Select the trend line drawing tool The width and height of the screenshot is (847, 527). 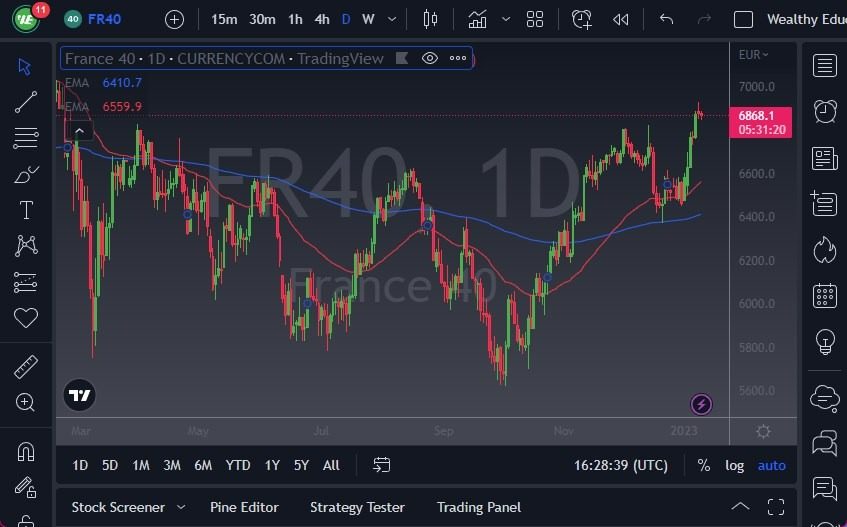(x=25, y=102)
